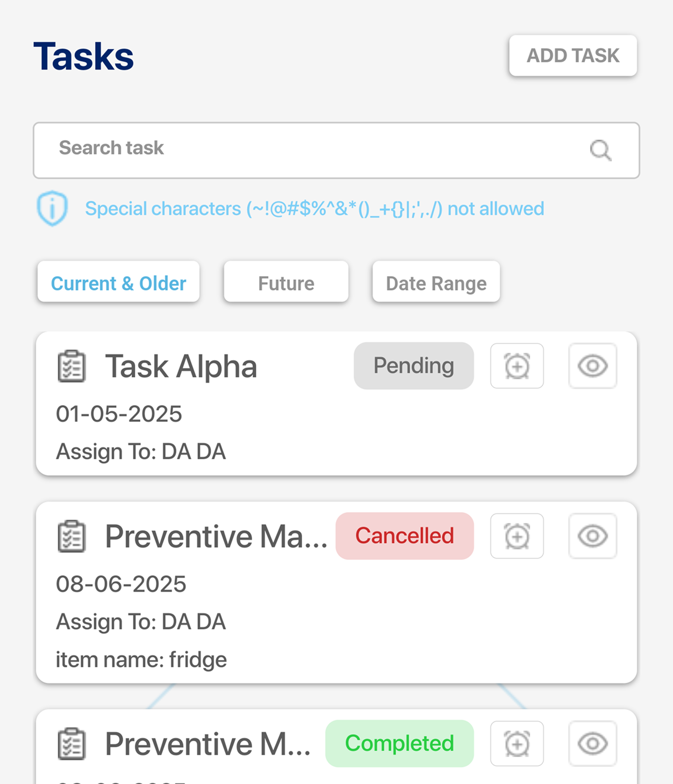Add a reminder alarm for Task Alpha
Viewport: 673px width, 784px height.
(x=517, y=366)
